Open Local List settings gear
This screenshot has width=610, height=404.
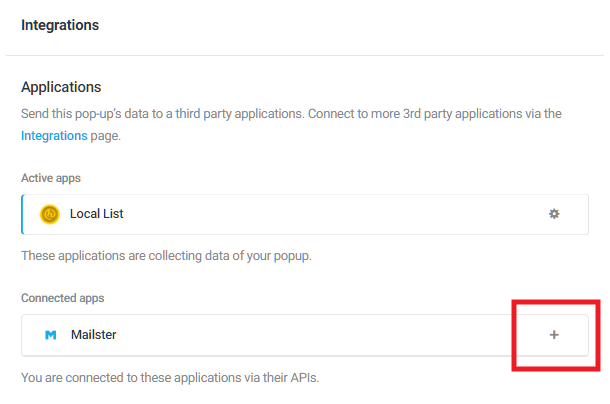pos(554,214)
